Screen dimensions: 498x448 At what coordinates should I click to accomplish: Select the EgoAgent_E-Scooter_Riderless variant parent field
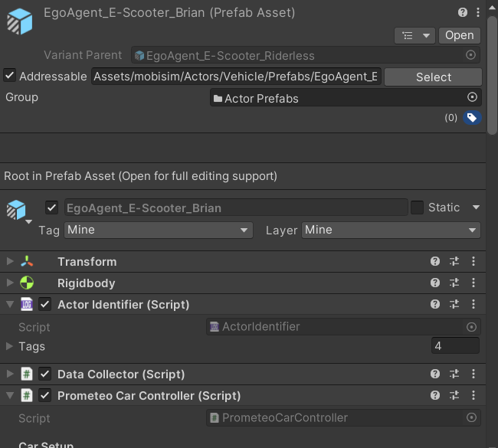pos(305,55)
